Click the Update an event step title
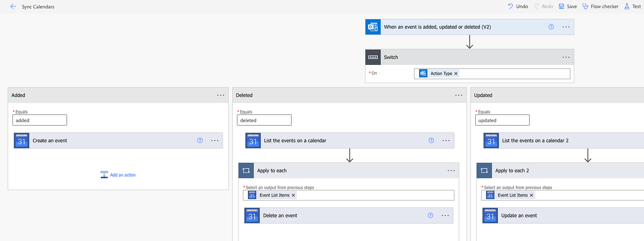Screen dimensions: 644x241 pos(519,215)
